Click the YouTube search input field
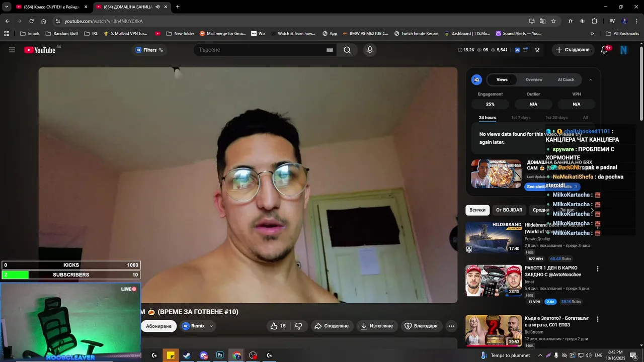644x362 pixels. click(259, 50)
